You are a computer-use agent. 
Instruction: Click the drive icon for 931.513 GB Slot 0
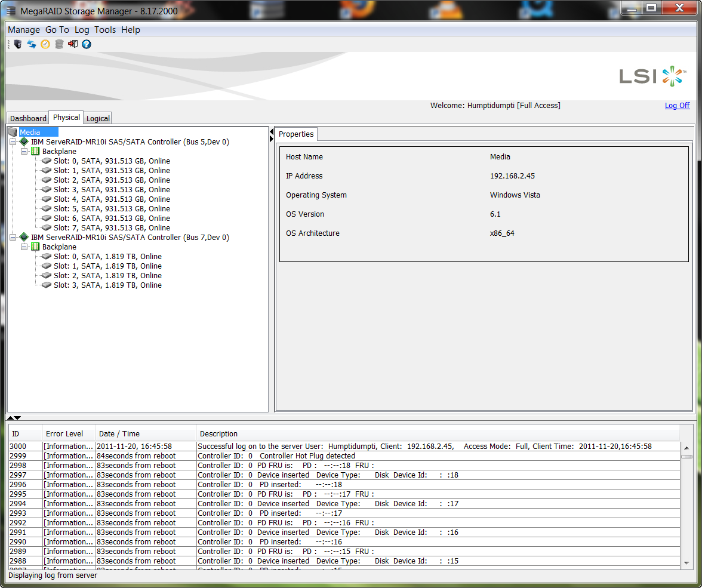(46, 161)
